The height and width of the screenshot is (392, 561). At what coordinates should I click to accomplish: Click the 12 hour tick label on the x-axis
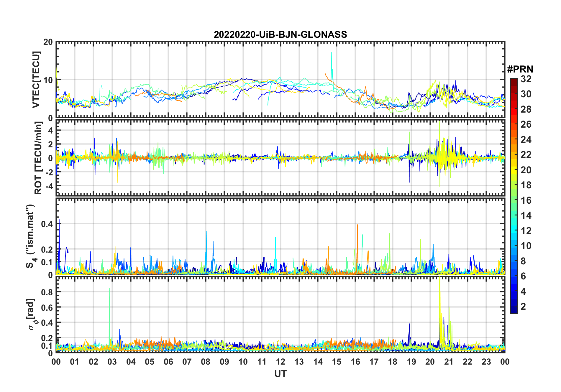[280, 362]
